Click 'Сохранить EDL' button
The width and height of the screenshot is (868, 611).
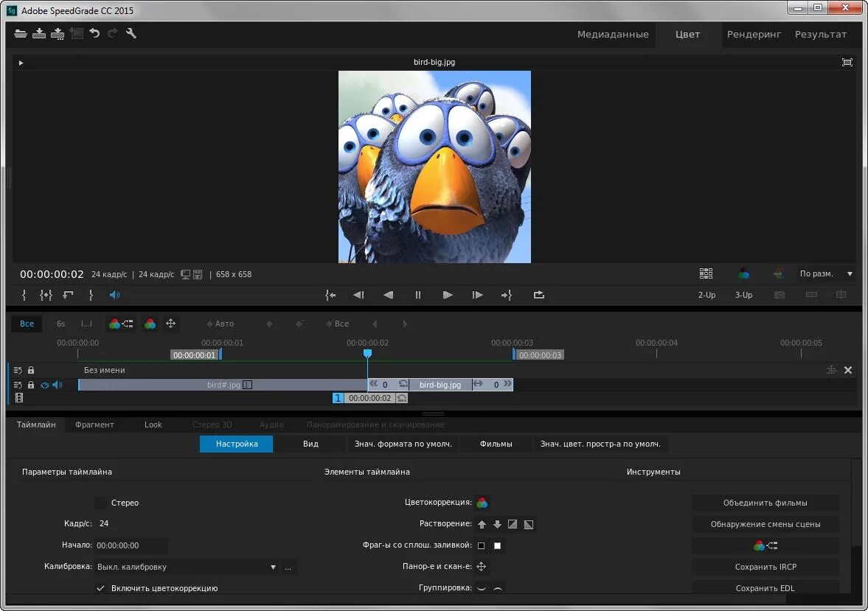[x=765, y=587]
